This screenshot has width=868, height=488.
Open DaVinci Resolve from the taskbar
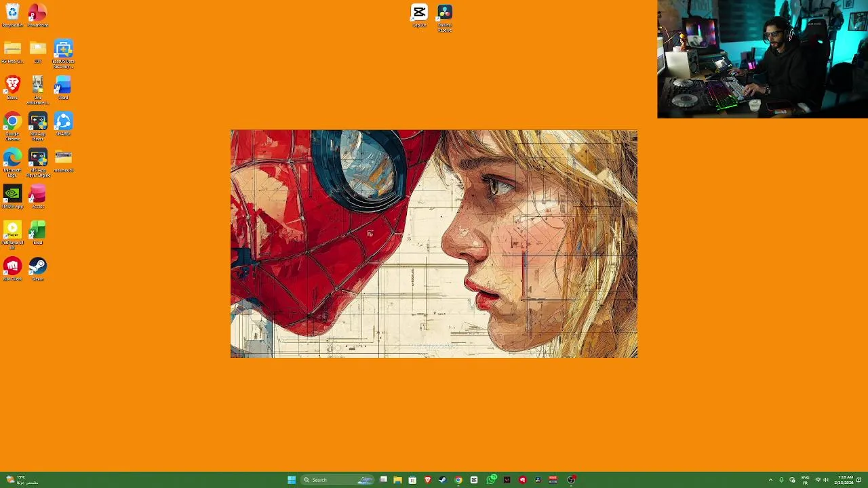click(538, 480)
